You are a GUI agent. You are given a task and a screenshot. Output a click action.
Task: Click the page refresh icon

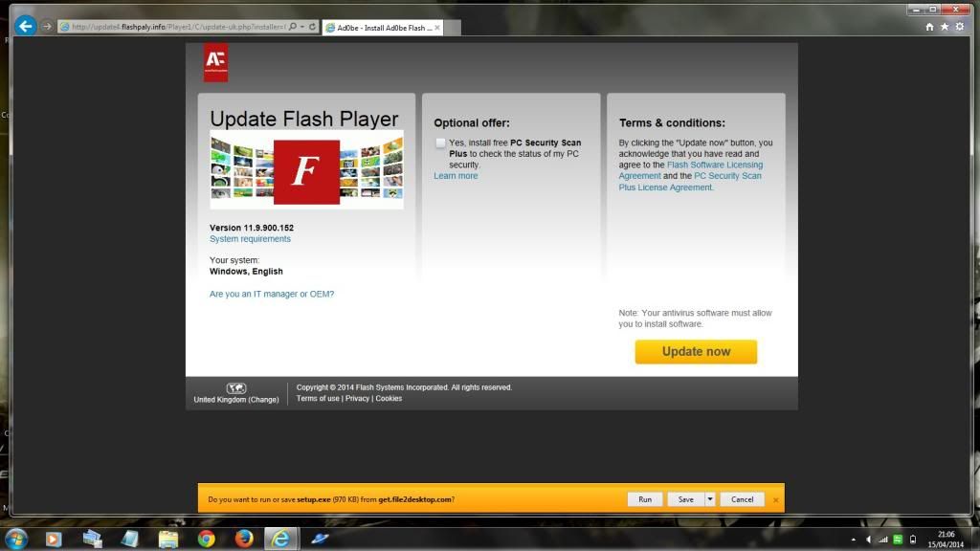313,27
